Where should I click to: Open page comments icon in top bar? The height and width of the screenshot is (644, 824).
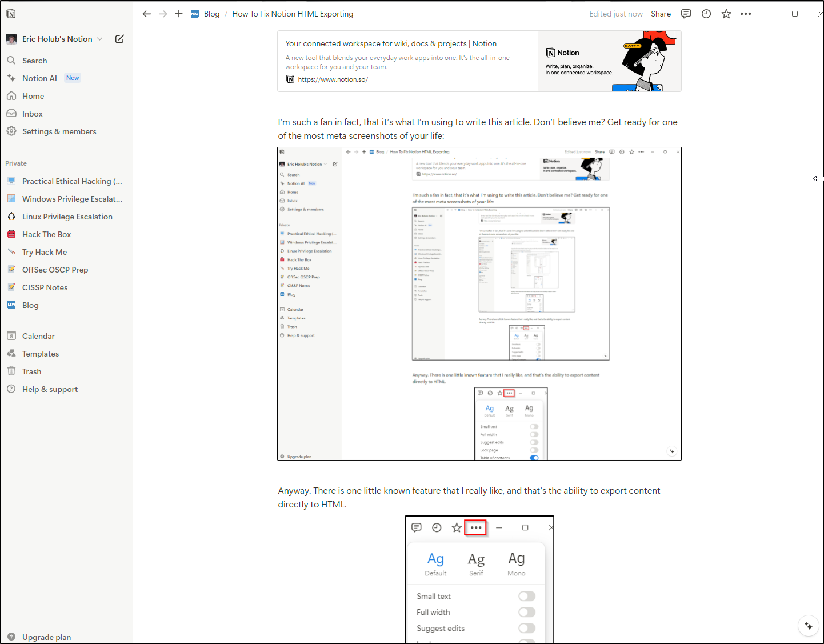pyautogui.click(x=686, y=14)
